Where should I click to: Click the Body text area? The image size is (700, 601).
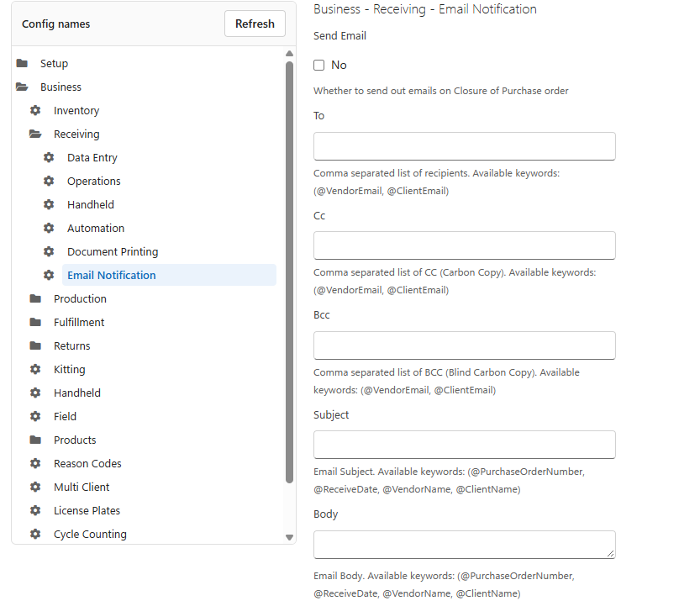(x=464, y=545)
